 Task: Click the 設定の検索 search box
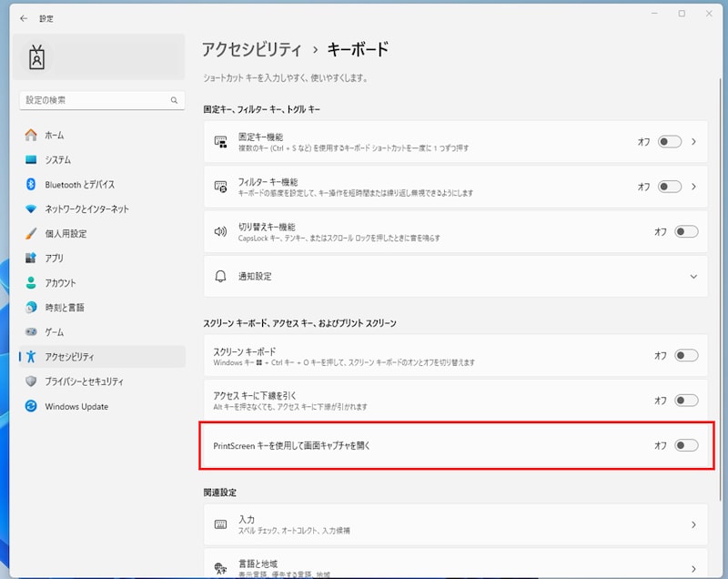(100, 100)
